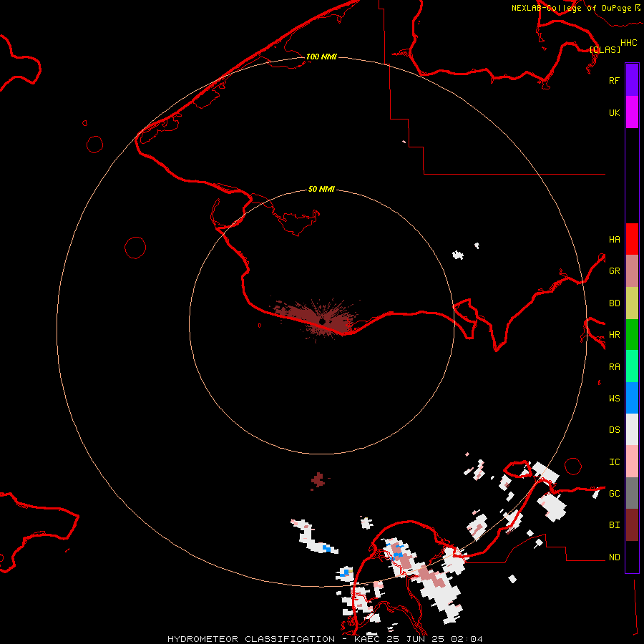
Task: Click the GR dusty-pink legend swatch
Action: coord(632,270)
